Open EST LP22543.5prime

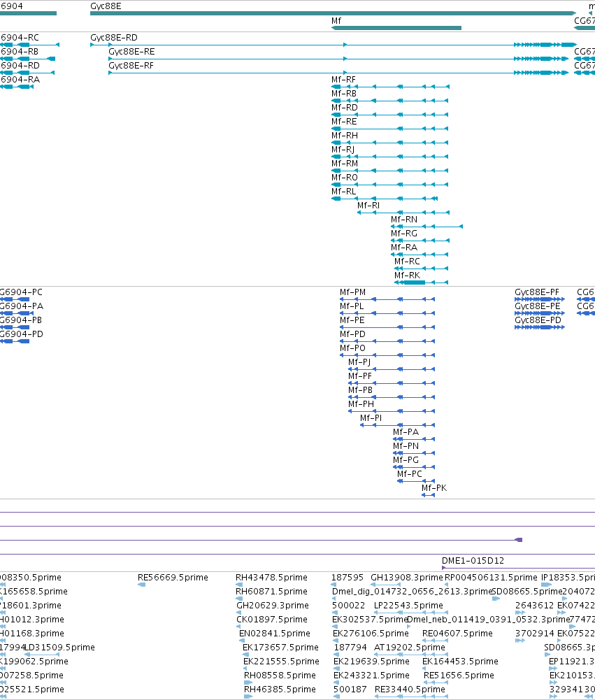(x=408, y=606)
